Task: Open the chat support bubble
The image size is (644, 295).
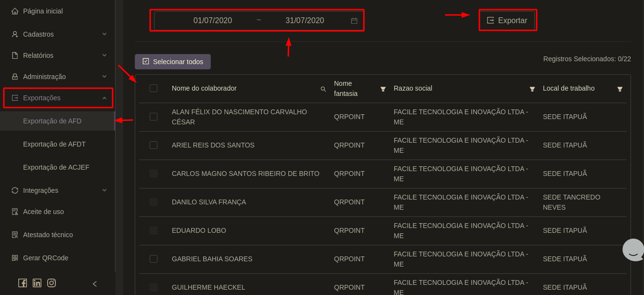Action: pyautogui.click(x=633, y=250)
